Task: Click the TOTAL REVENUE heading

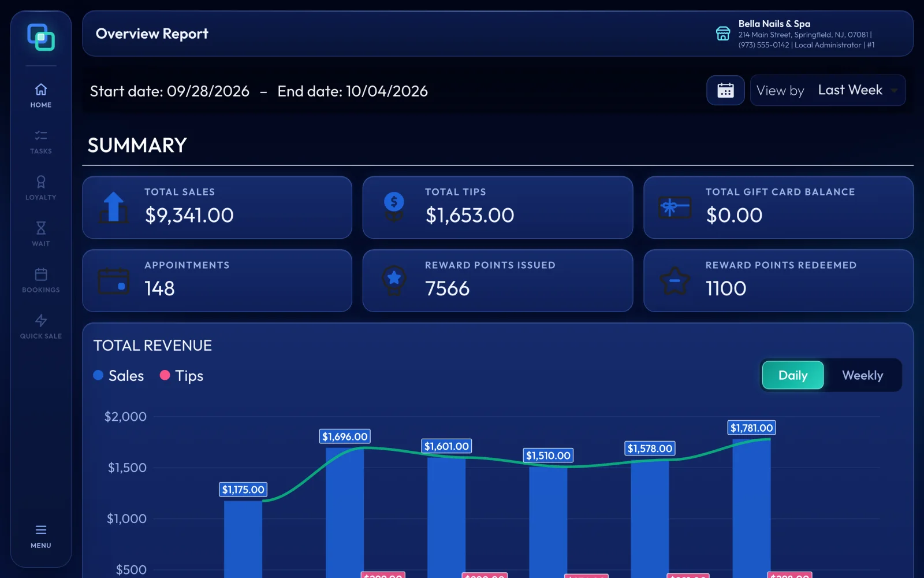Action: click(x=152, y=346)
